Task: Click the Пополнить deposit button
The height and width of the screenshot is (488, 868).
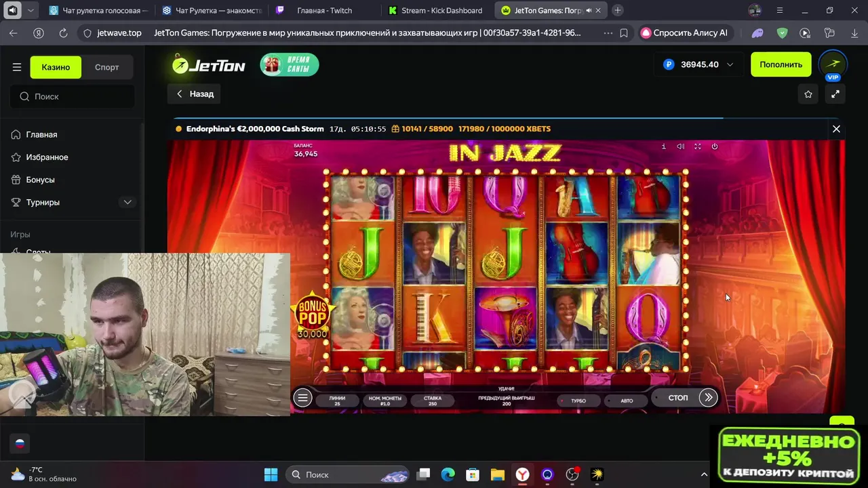Action: [781, 64]
